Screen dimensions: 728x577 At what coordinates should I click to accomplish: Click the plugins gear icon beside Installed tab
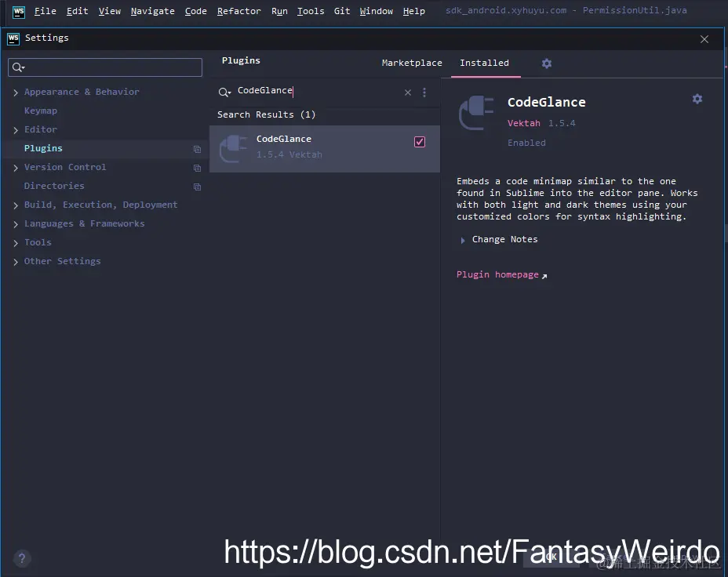[547, 63]
